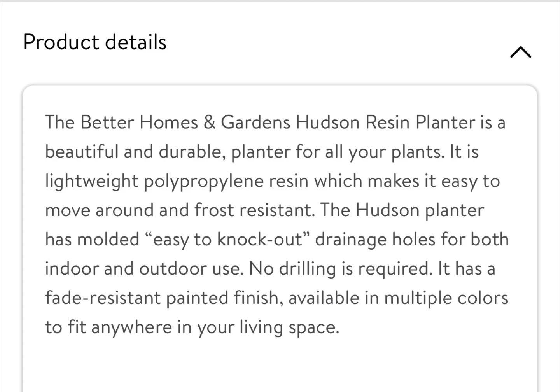The image size is (560, 392).
Task: Click "available in multiple colors" text
Action: (398, 298)
